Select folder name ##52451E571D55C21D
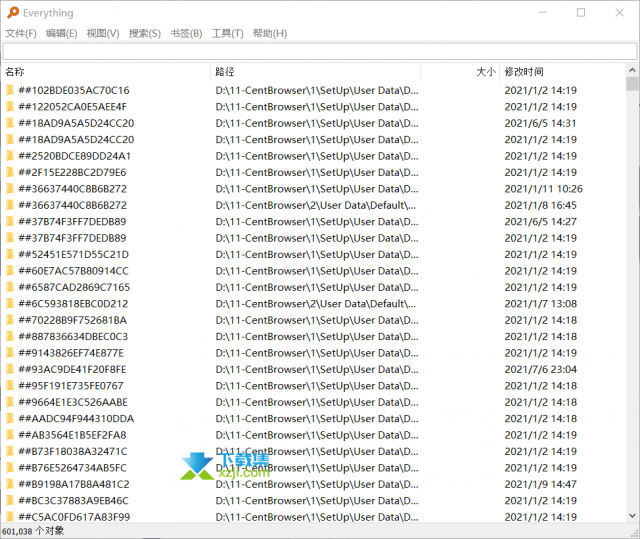The width and height of the screenshot is (640, 539). click(x=73, y=255)
